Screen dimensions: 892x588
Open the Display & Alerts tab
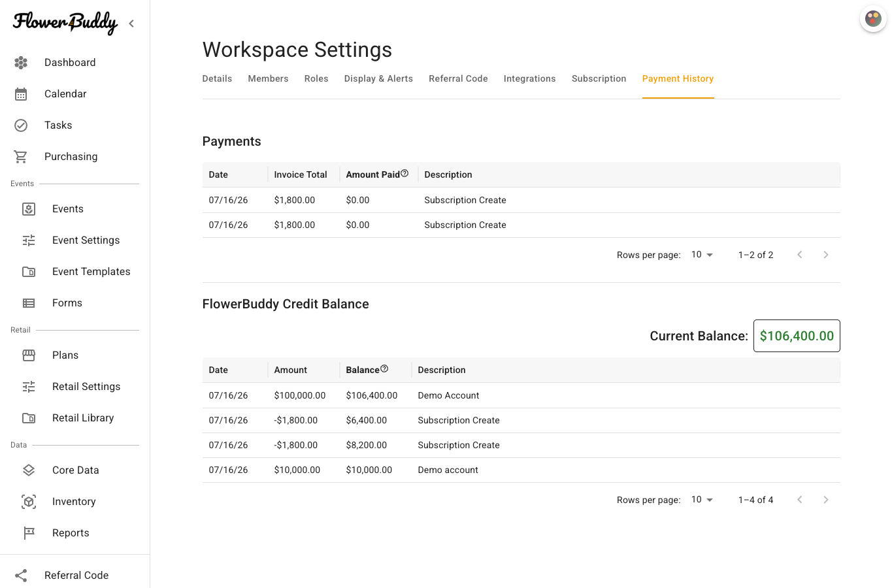[378, 78]
